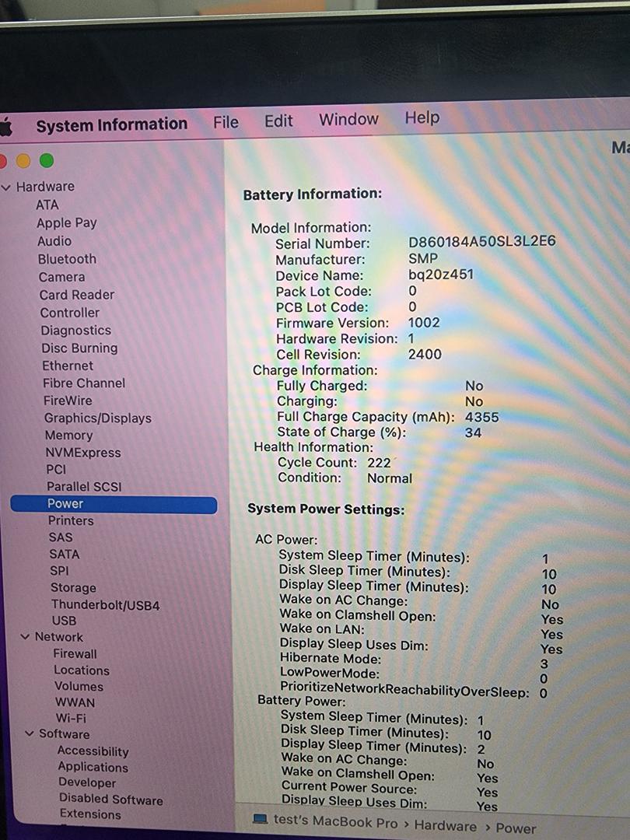The width and height of the screenshot is (630, 840).
Task: Select Disabled Software in the sidebar
Action: [111, 799]
